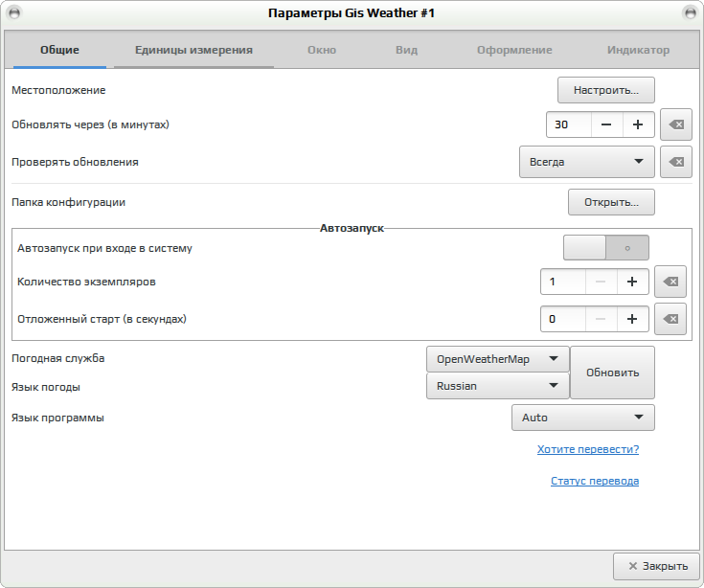This screenshot has width=704, height=588.
Task: Decrease the delayed start seconds
Action: tap(601, 319)
